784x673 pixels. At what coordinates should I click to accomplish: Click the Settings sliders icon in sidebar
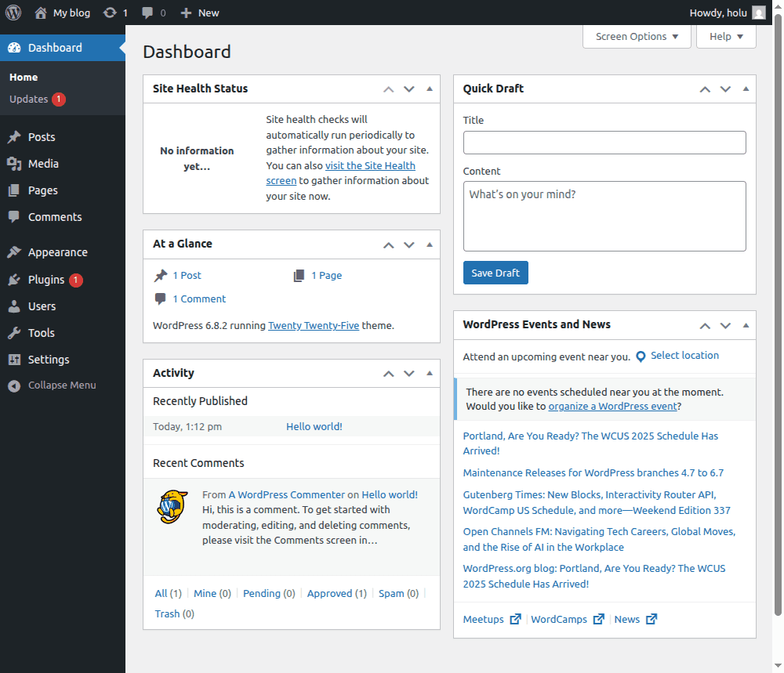(14, 360)
